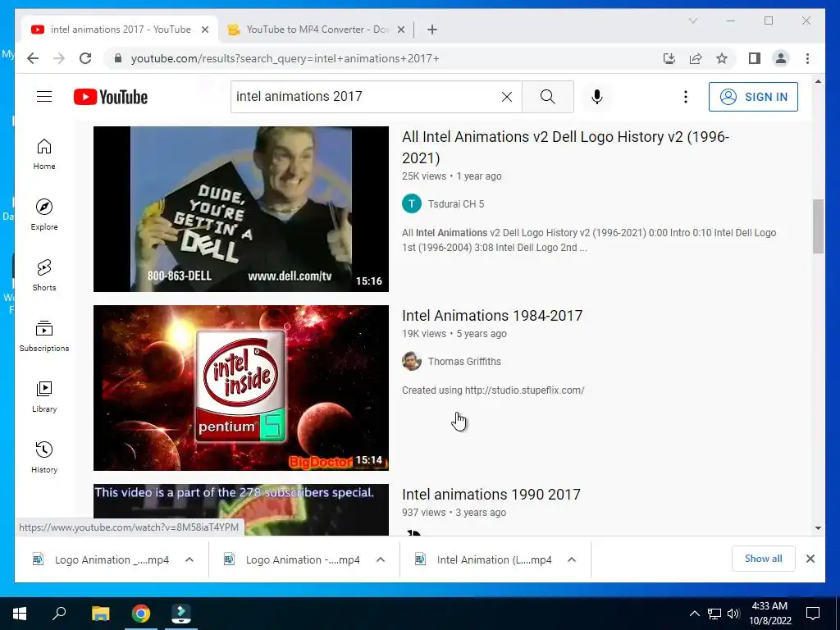Share this page from the address bar
This screenshot has height=630, width=840.
(696, 58)
